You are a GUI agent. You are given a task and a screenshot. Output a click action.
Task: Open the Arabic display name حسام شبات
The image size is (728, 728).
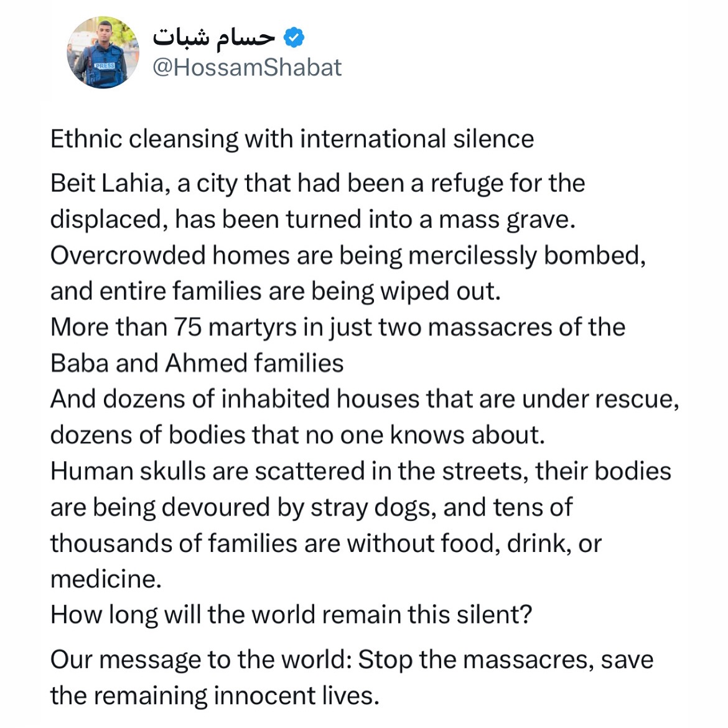tap(213, 38)
